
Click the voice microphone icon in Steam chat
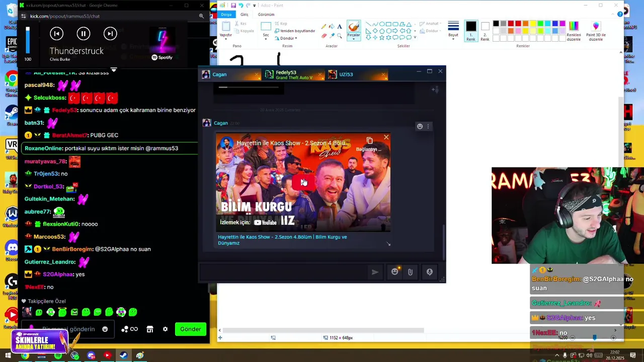429,272
